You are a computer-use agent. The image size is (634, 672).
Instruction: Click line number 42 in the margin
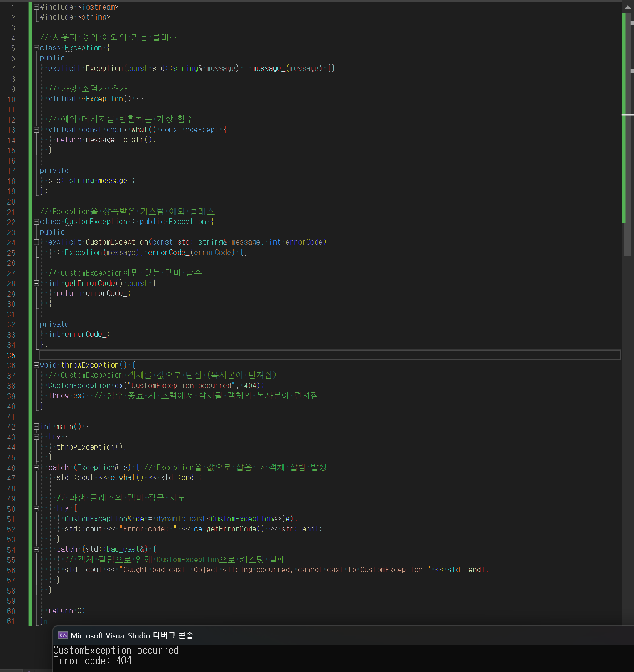tap(11, 427)
